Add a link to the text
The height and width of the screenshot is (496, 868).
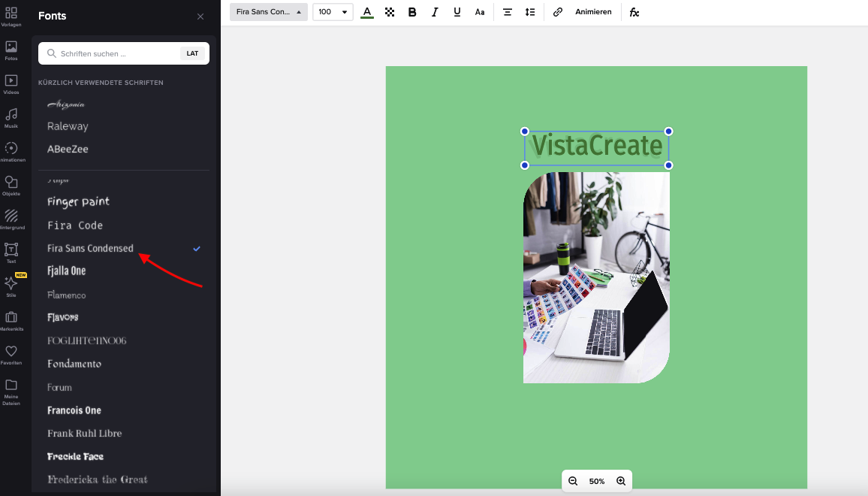tap(557, 11)
